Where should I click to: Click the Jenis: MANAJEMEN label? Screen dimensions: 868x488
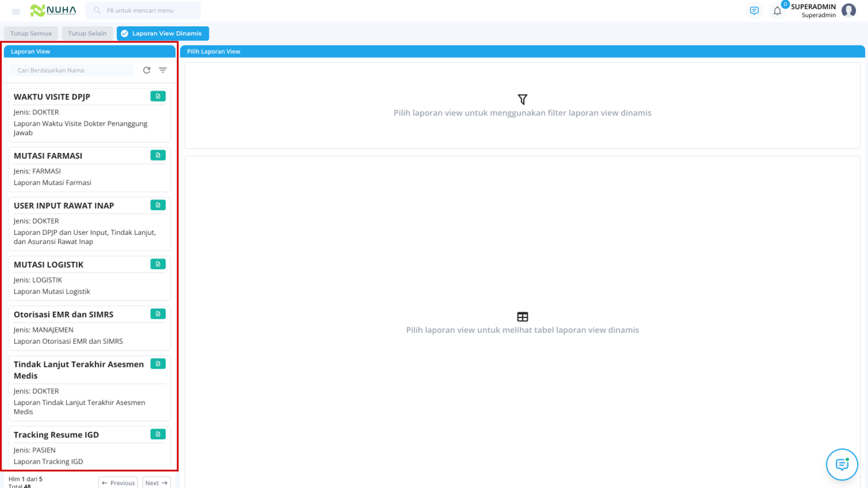(43, 330)
